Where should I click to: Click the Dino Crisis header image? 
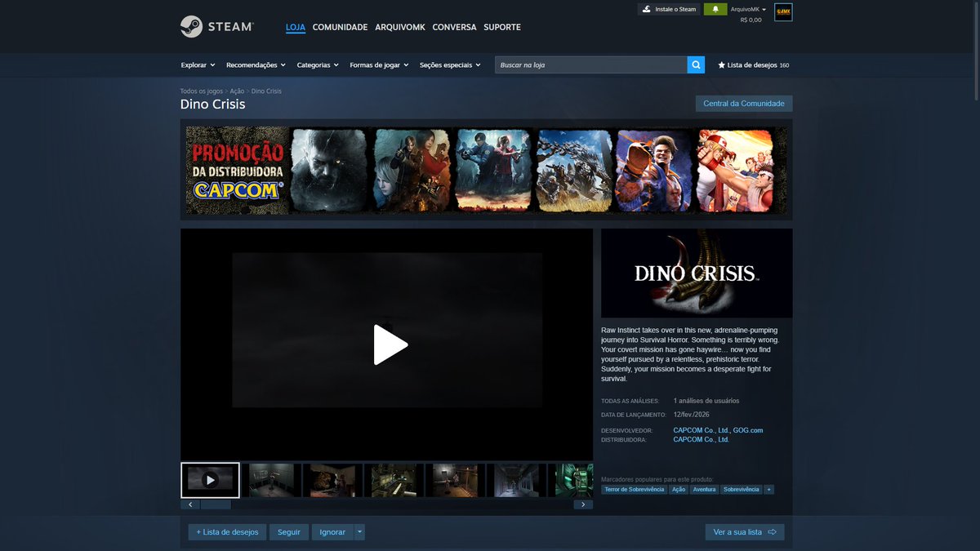tap(697, 273)
